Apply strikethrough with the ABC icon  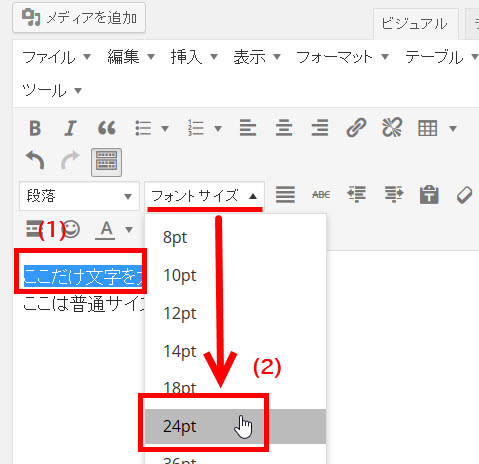point(321,195)
